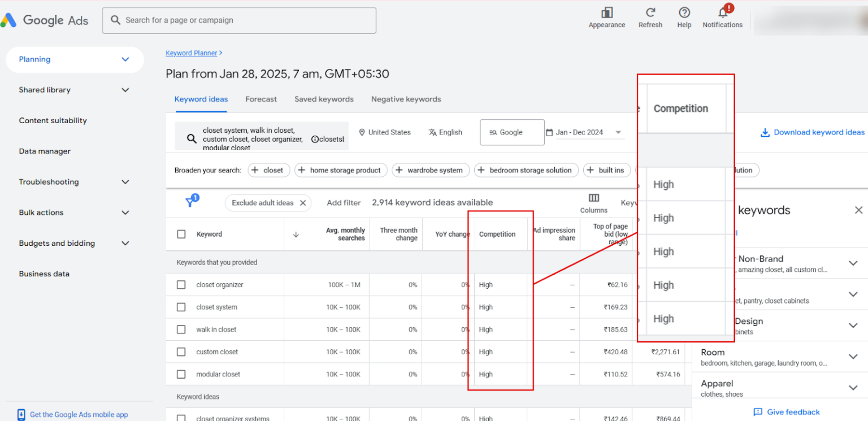Screen dimensions: 868x421
Task: Expand the Room refinement section
Action: [x=853, y=357]
